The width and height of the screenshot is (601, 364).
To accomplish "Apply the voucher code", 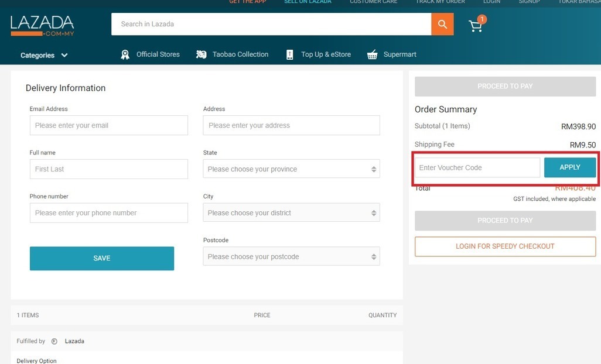I will [x=569, y=167].
